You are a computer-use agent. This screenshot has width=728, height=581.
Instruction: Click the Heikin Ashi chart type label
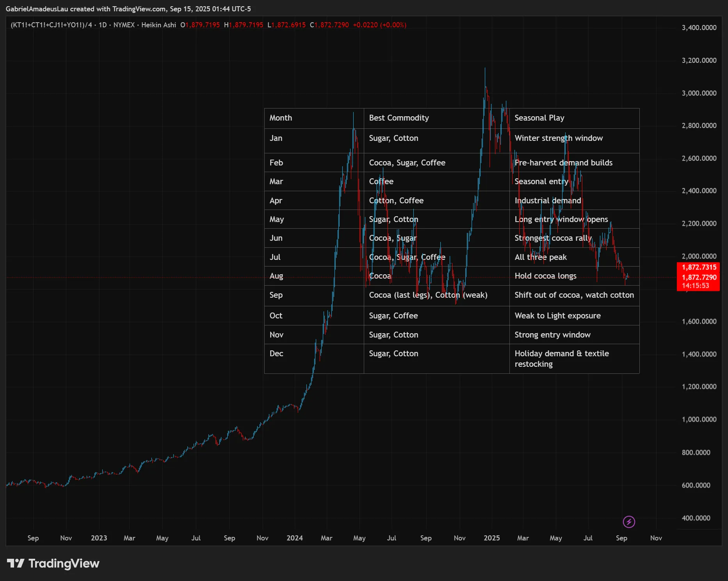[158, 25]
